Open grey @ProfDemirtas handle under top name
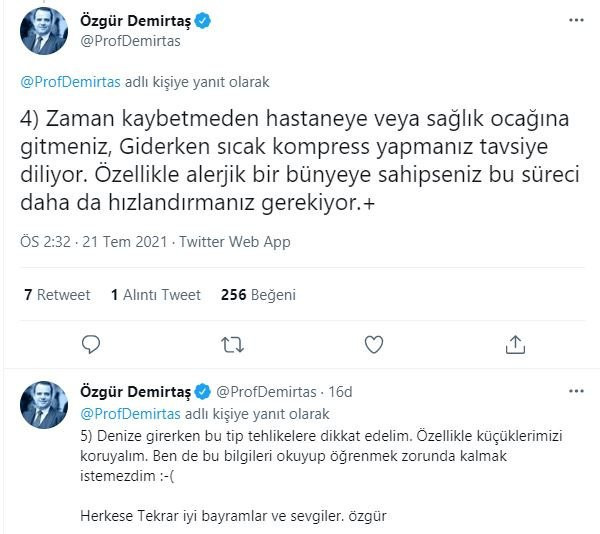The height and width of the screenshot is (534, 600). click(x=130, y=41)
